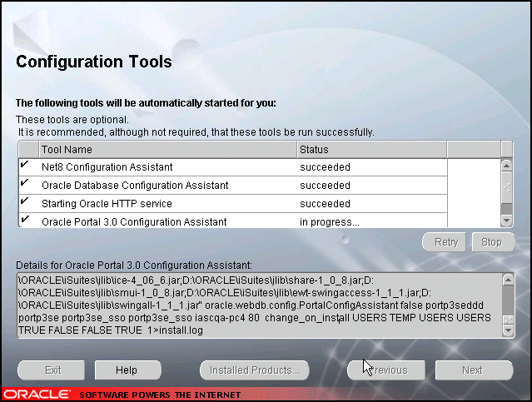This screenshot has height=402, width=532.
Task: Go to Previous installer page
Action: 386,370
